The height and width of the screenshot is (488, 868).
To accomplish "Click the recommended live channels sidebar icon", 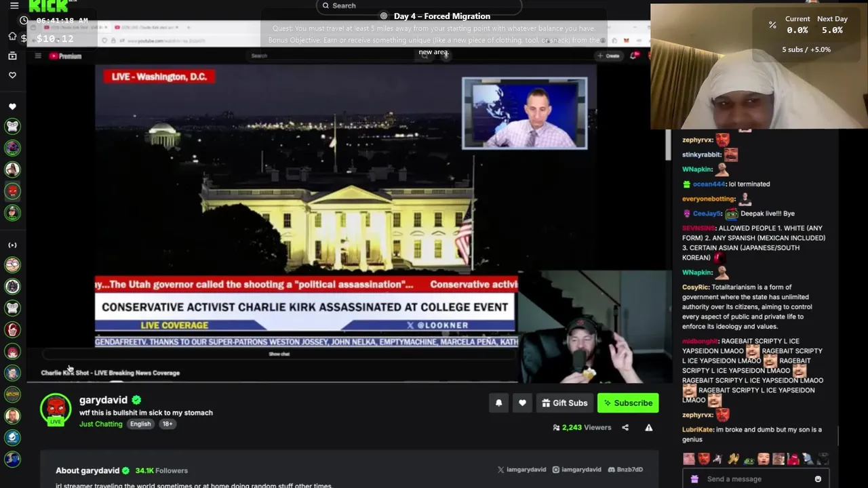I will (x=12, y=245).
